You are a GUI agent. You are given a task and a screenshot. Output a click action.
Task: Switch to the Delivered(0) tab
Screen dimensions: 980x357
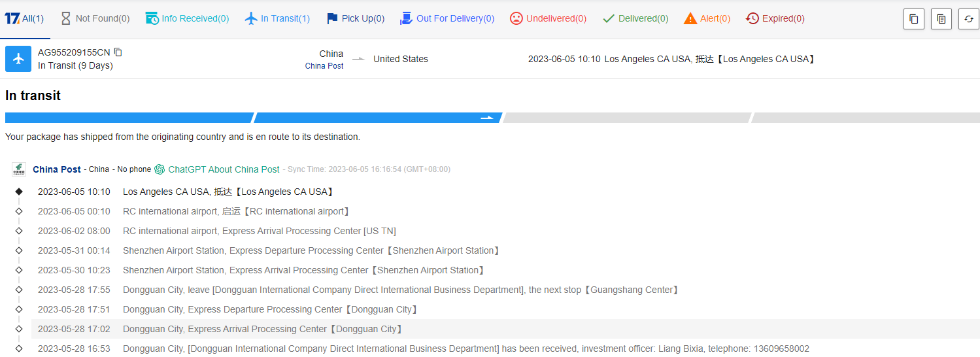(635, 18)
